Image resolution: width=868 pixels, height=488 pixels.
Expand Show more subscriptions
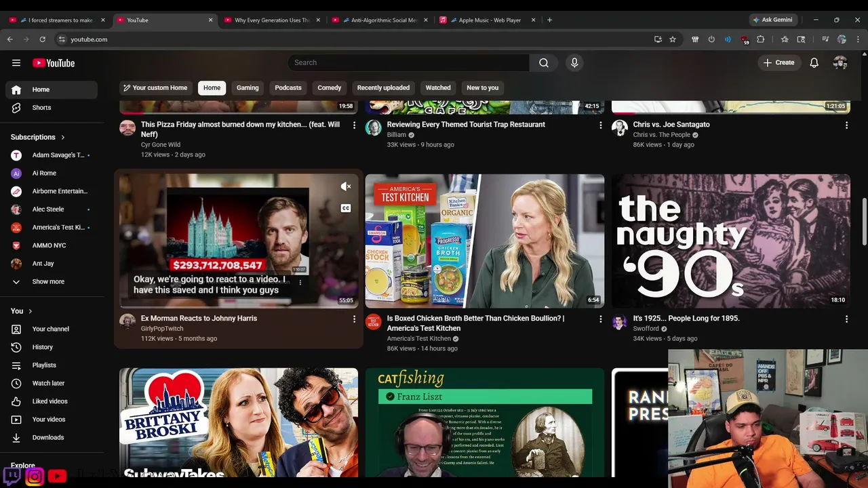coord(52,281)
